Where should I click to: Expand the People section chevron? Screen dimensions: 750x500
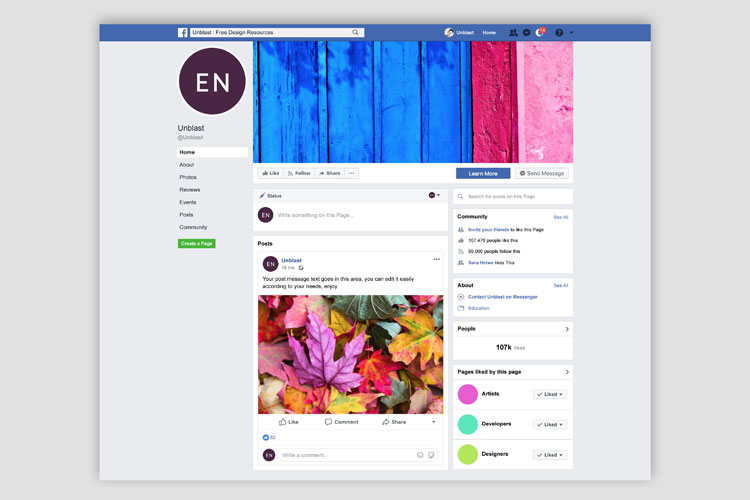coord(567,329)
